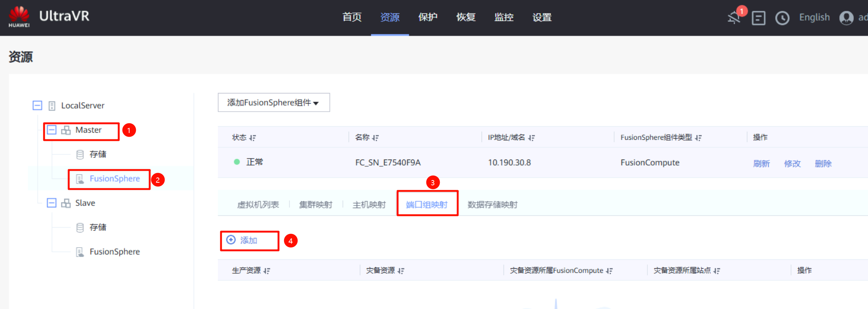Screen dimensions: 868x309
Task: Select FusionSphere under the Slave site
Action: (114, 252)
